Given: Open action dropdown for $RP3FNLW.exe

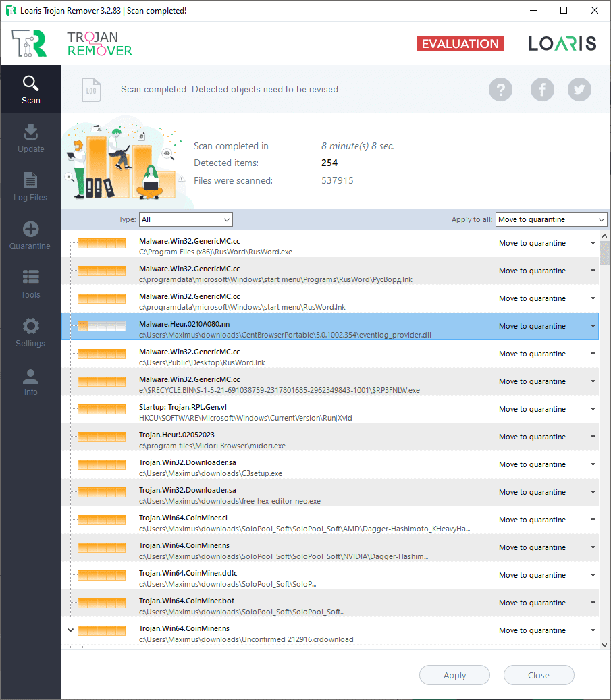Looking at the screenshot, I should point(593,381).
